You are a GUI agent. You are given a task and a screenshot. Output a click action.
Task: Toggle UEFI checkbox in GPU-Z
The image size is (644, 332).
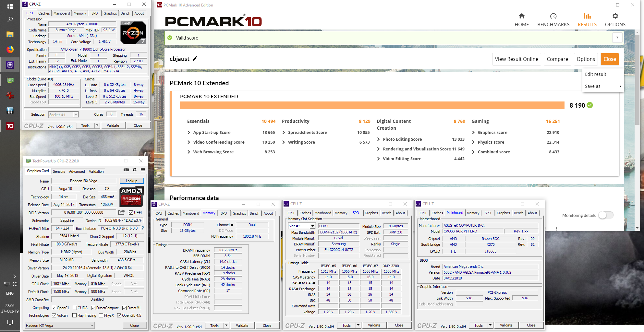[131, 213]
